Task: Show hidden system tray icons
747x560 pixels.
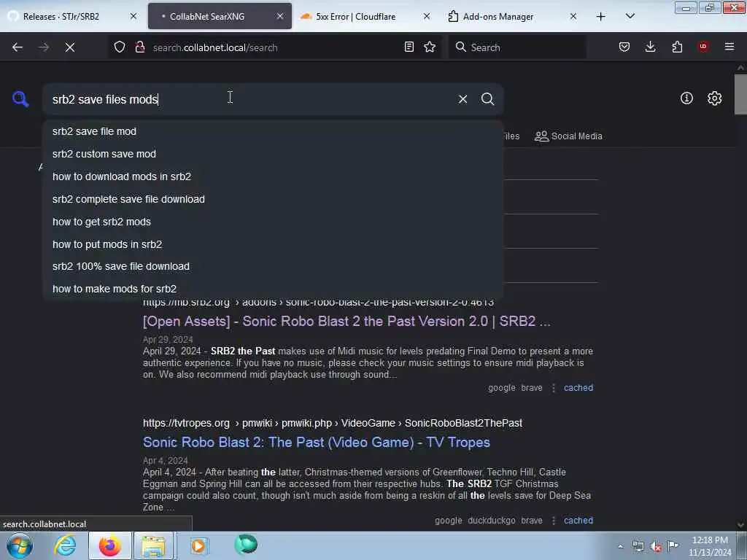Action: point(620,546)
